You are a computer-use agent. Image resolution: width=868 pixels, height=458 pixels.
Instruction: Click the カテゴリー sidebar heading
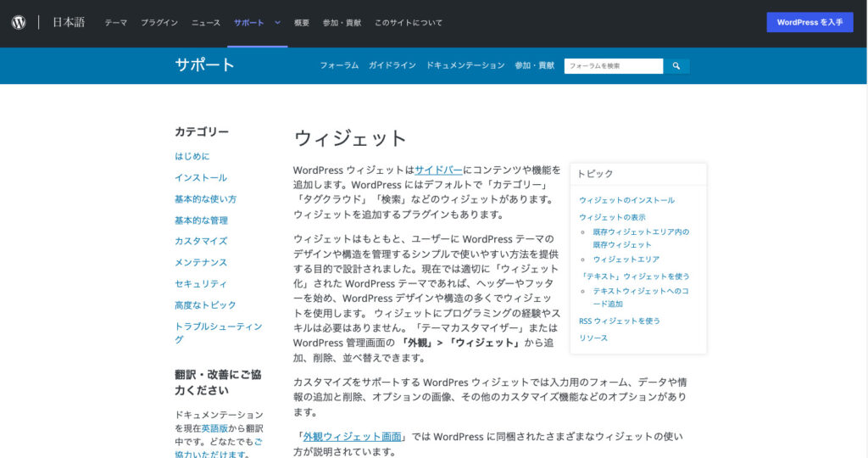(202, 131)
